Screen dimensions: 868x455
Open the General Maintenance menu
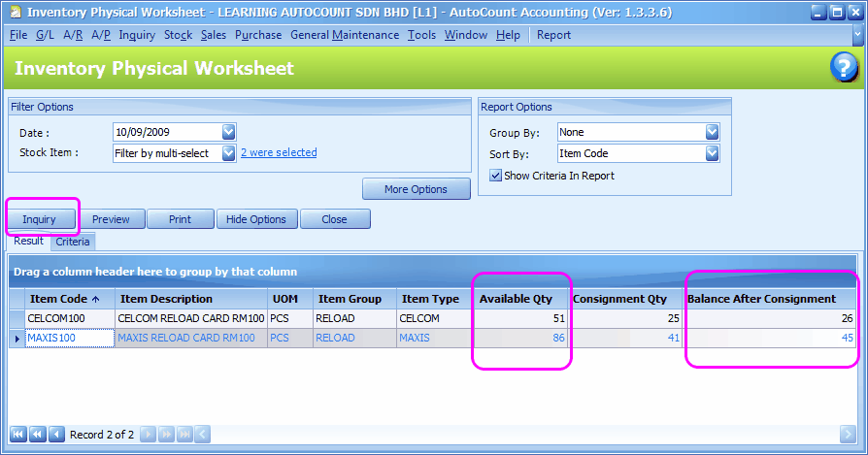coord(345,35)
